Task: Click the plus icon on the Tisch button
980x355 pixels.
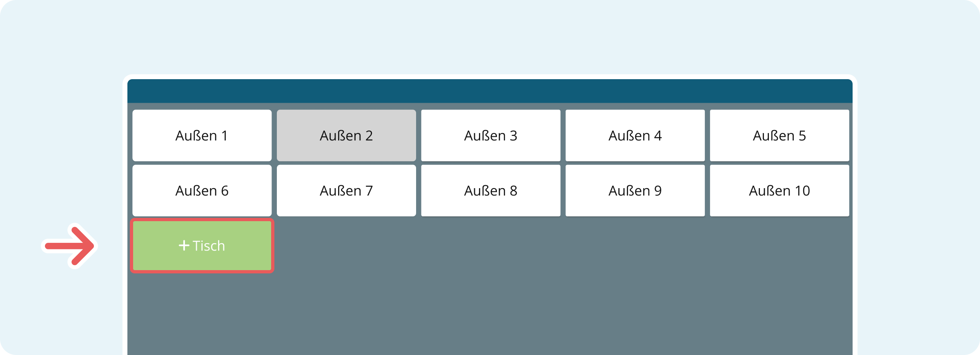Action: 184,246
